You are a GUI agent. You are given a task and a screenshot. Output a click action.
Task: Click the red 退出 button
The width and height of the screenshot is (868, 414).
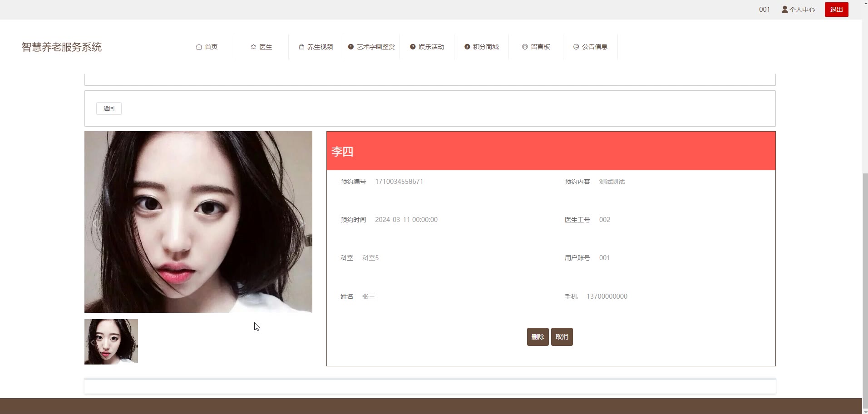836,10
